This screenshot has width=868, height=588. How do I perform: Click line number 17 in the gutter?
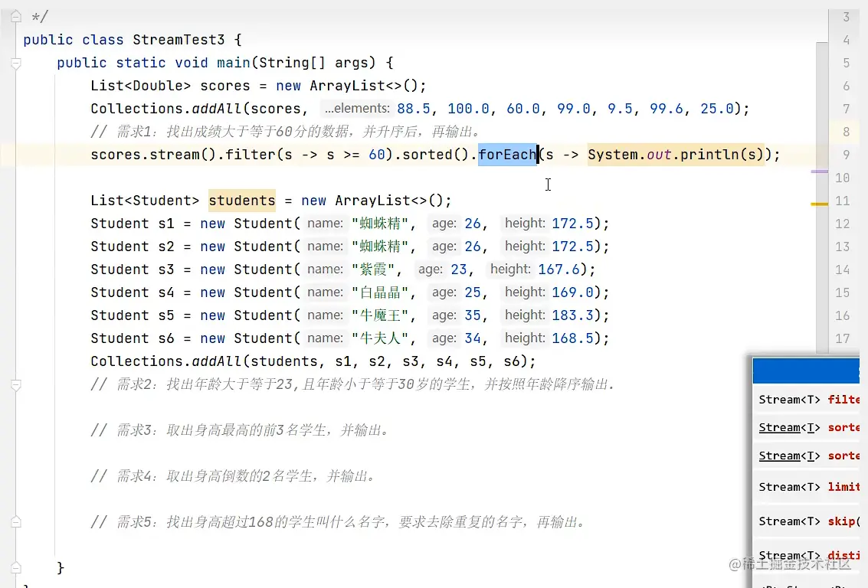843,338
